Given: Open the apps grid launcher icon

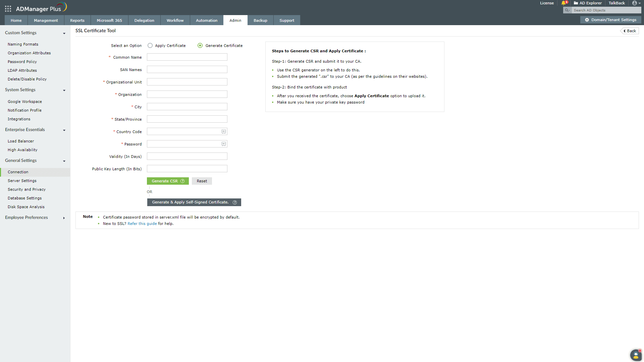Looking at the screenshot, I should [x=8, y=9].
